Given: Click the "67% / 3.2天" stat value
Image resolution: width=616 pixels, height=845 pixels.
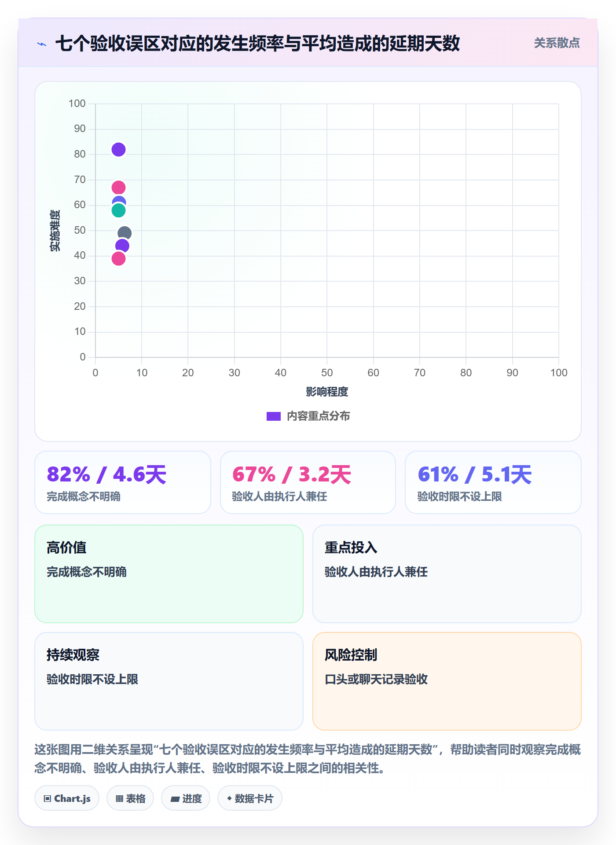Looking at the screenshot, I should [292, 474].
